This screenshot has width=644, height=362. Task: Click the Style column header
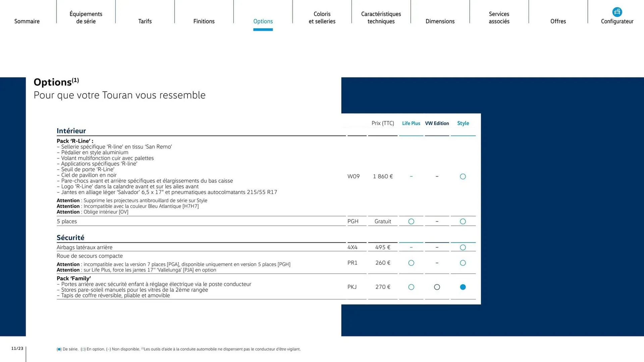(x=463, y=123)
